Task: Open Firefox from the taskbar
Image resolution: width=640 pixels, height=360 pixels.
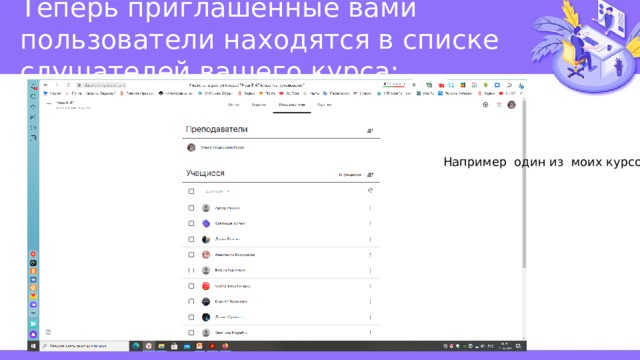Action: (225, 346)
